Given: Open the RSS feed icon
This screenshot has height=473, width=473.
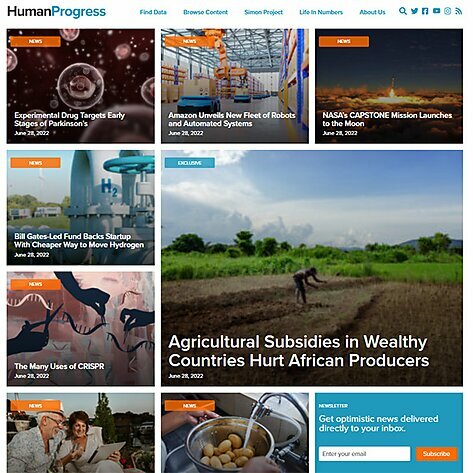Looking at the screenshot, I should [459, 11].
